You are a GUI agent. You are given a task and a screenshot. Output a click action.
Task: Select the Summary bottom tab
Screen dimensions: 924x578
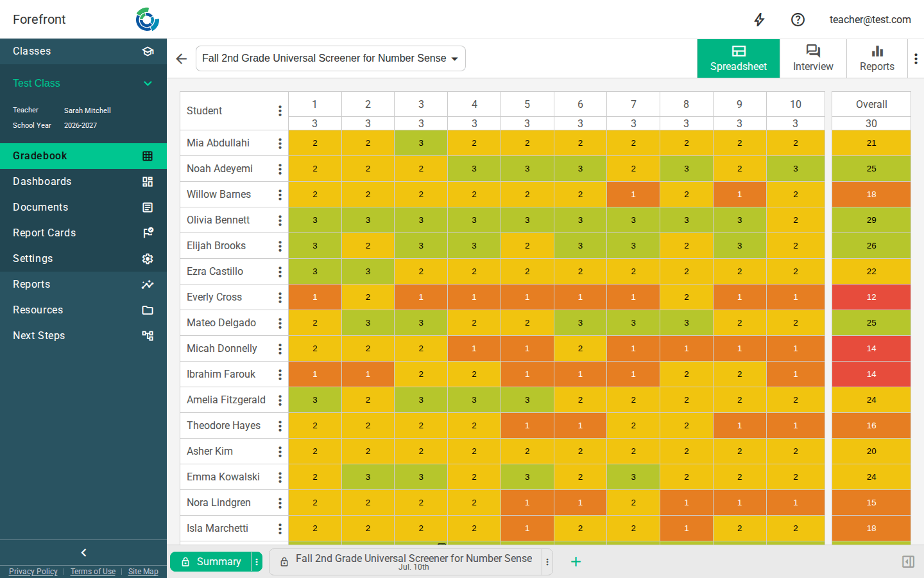[x=210, y=561]
